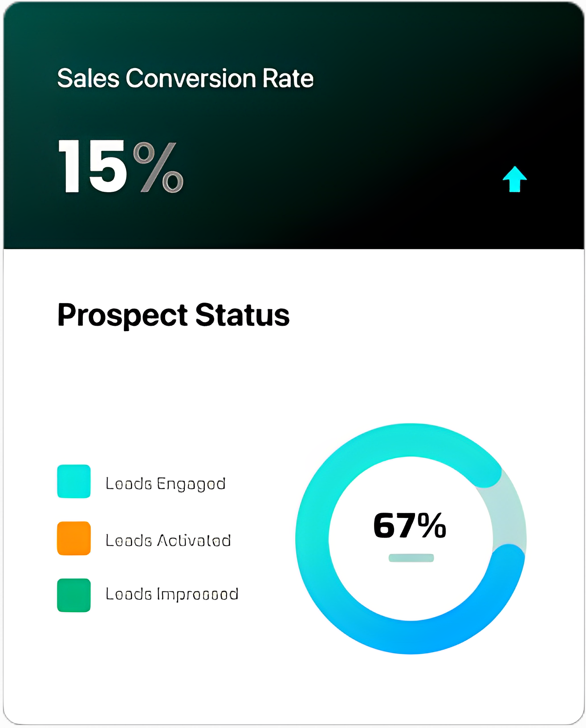Viewport: 586px width, 728px height.
Task: Click the word Rate in the header title
Action: tap(288, 78)
